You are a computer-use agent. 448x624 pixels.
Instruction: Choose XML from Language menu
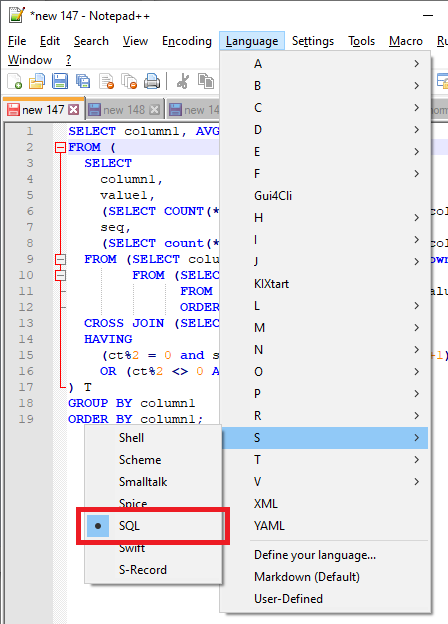(x=325, y=504)
